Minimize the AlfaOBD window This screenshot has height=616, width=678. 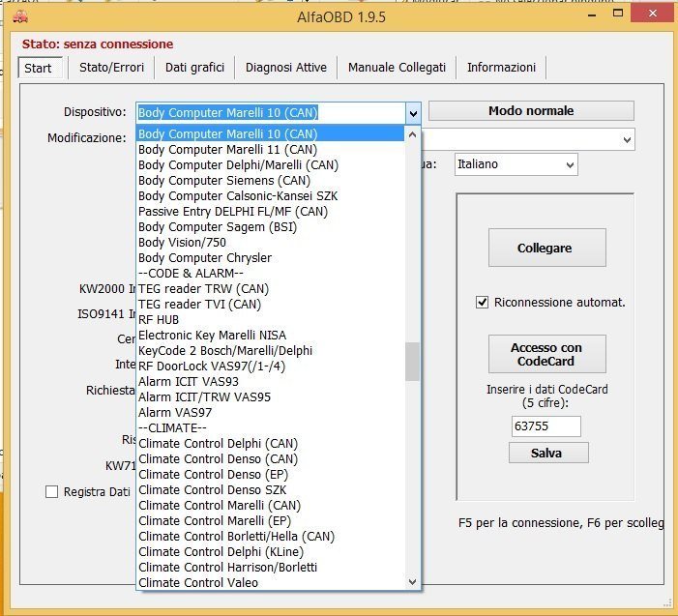pyautogui.click(x=592, y=15)
